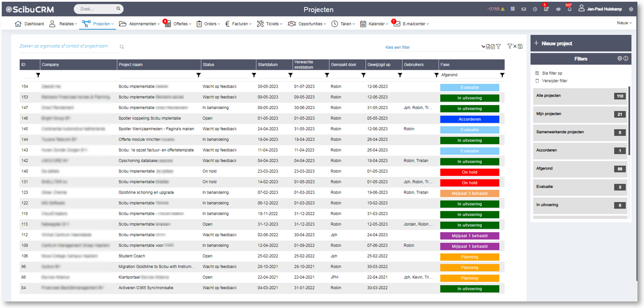Click 'Mijlpaal 3 behaald' phase label
Viewport: 644px width, 308px height.
(x=469, y=193)
